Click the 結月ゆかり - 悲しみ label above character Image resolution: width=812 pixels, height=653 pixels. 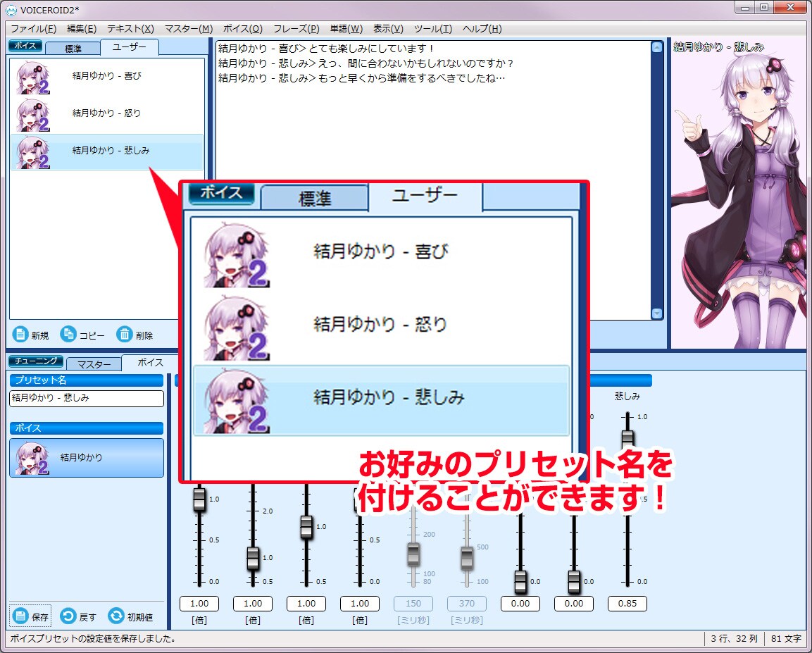click(x=718, y=47)
